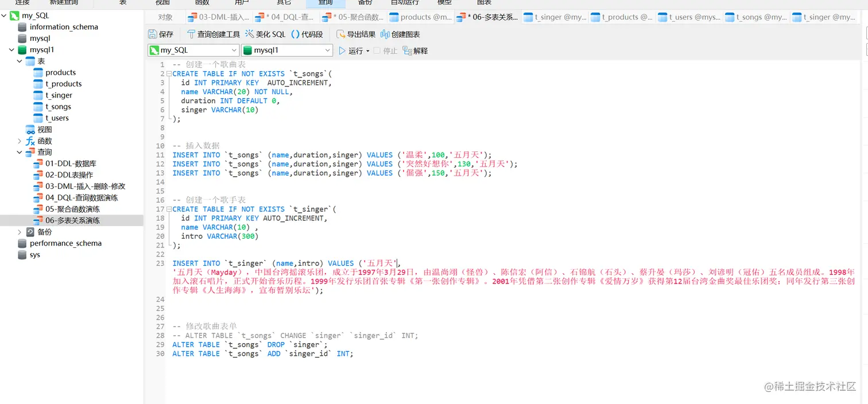Expand the 函数 functions folder
This screenshot has height=404, width=868.
tap(20, 141)
